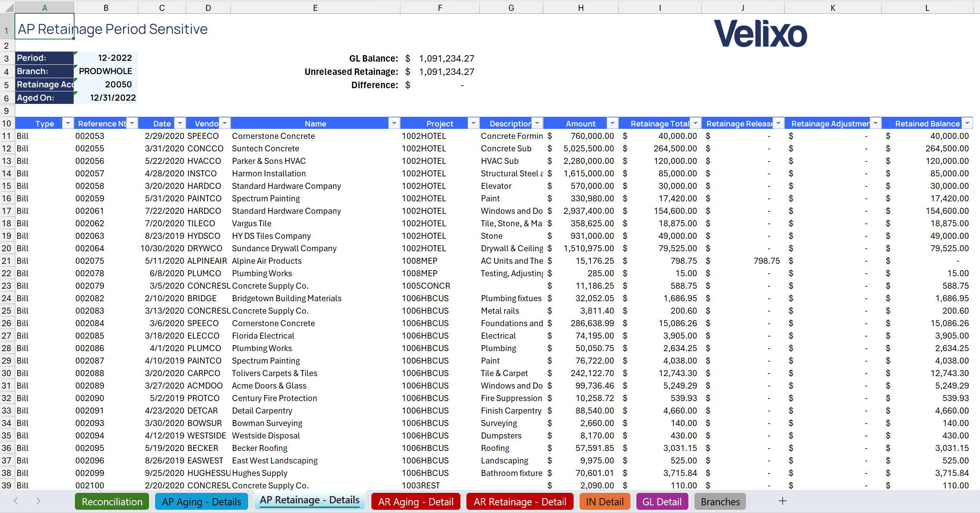Click reference number 002100
The image size is (980, 513).
click(89, 486)
